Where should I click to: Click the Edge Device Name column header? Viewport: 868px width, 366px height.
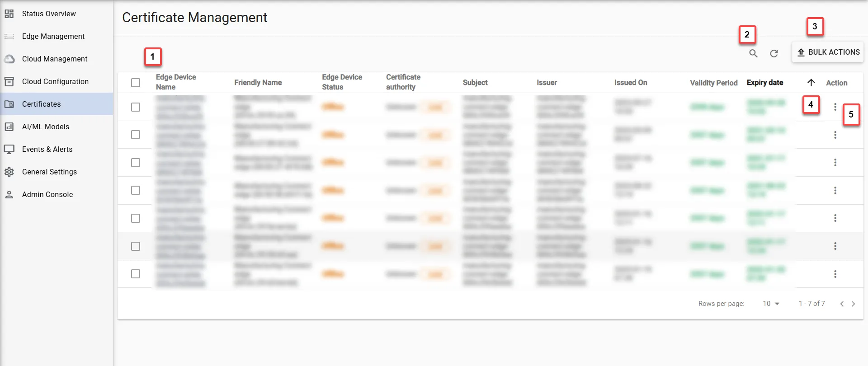[x=176, y=82]
